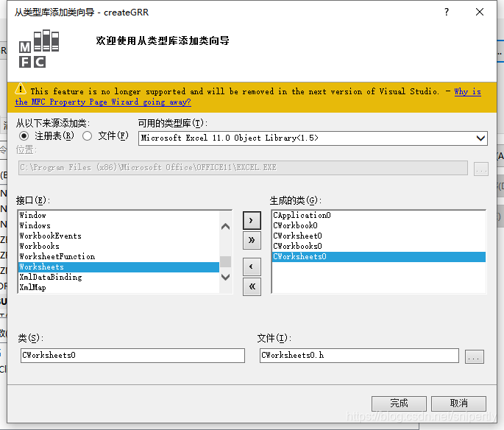Click the 位置 path field showing EXCEL.EXE
The width and height of the screenshot is (504, 430).
[243, 168]
